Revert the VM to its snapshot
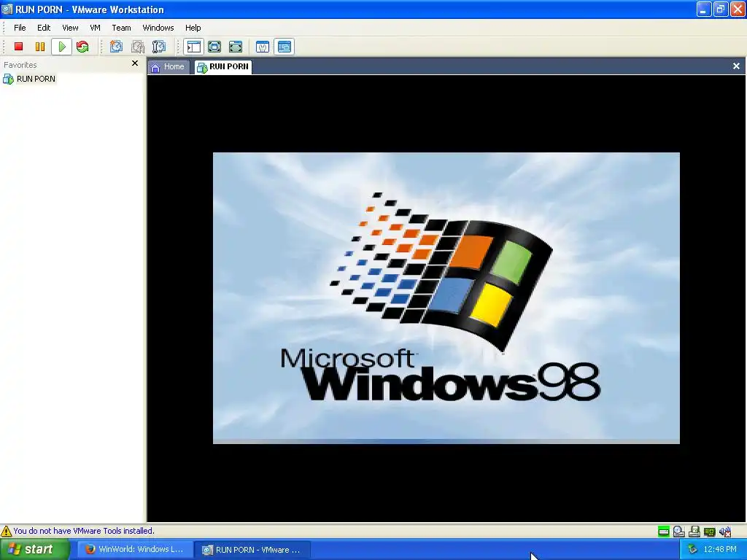Screen dimensions: 747x560 pos(138,47)
